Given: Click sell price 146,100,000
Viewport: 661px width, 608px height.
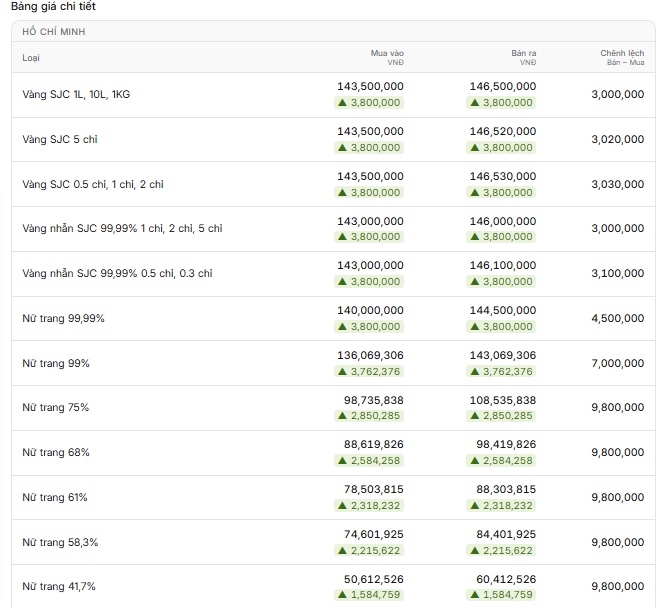Looking at the screenshot, I should 503,266.
